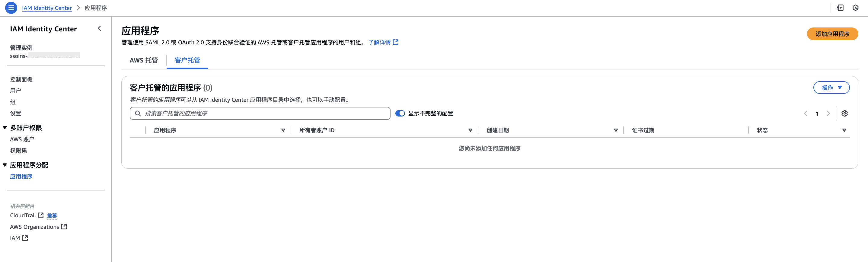The height and width of the screenshot is (262, 868).
Task: Click the IAM Identity Center sidebar title
Action: (43, 29)
